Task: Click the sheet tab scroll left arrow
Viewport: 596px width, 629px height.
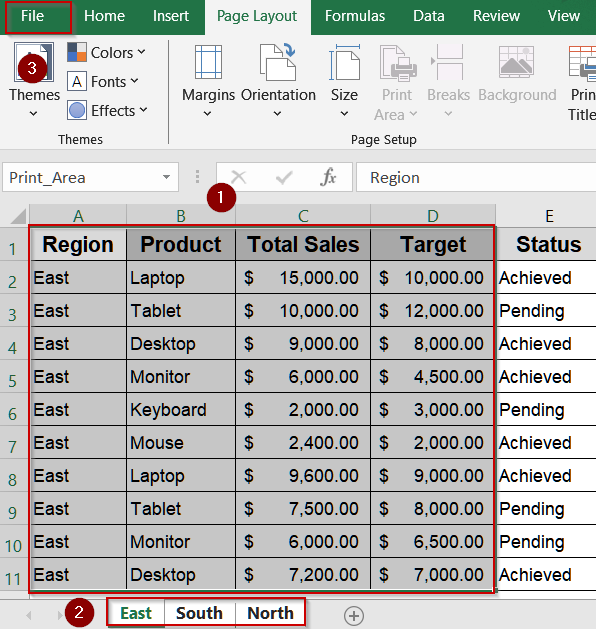Action: point(28,615)
